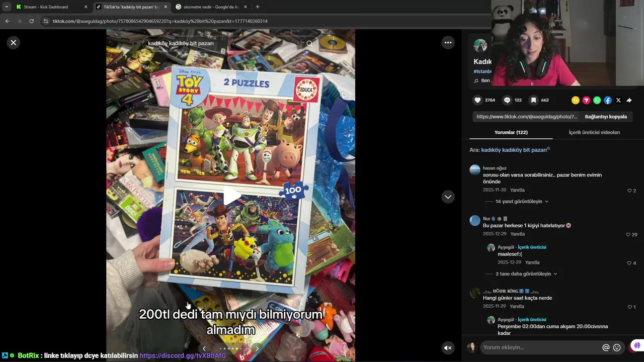Open the post author's avatar
The width and height of the screenshot is (644, 362).
point(480,46)
